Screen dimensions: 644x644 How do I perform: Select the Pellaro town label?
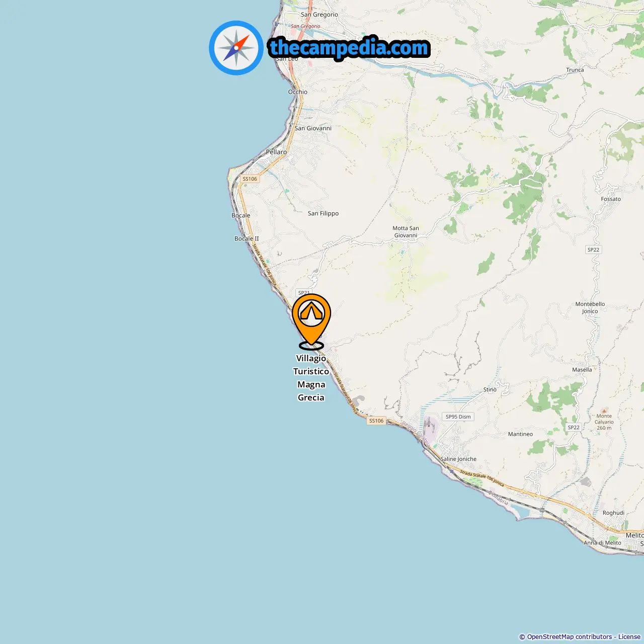click(276, 152)
